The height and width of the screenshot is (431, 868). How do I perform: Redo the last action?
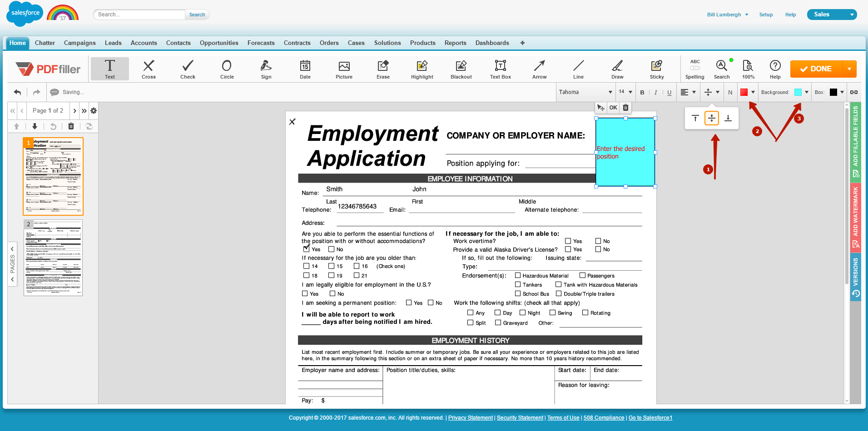click(x=37, y=92)
